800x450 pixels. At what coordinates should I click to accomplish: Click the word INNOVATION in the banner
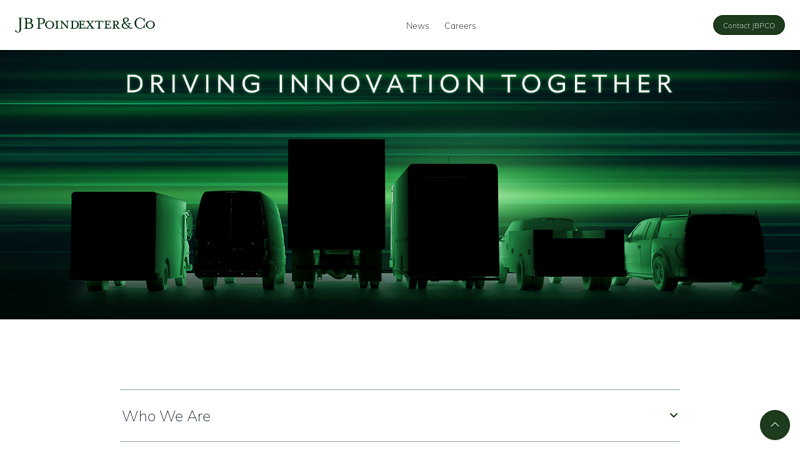point(382,84)
